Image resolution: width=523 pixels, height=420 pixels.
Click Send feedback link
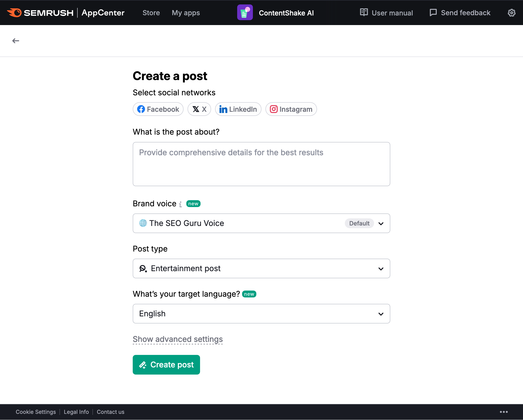(465, 13)
